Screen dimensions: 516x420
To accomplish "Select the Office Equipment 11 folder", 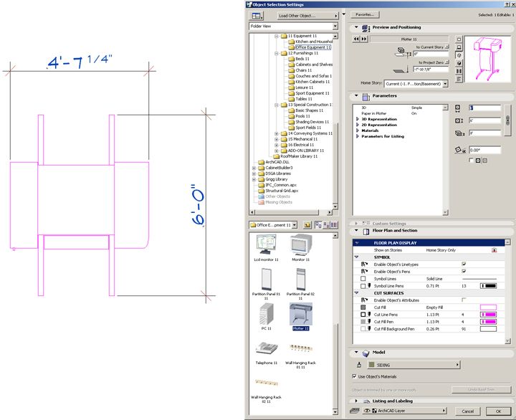I will pyautogui.click(x=312, y=47).
